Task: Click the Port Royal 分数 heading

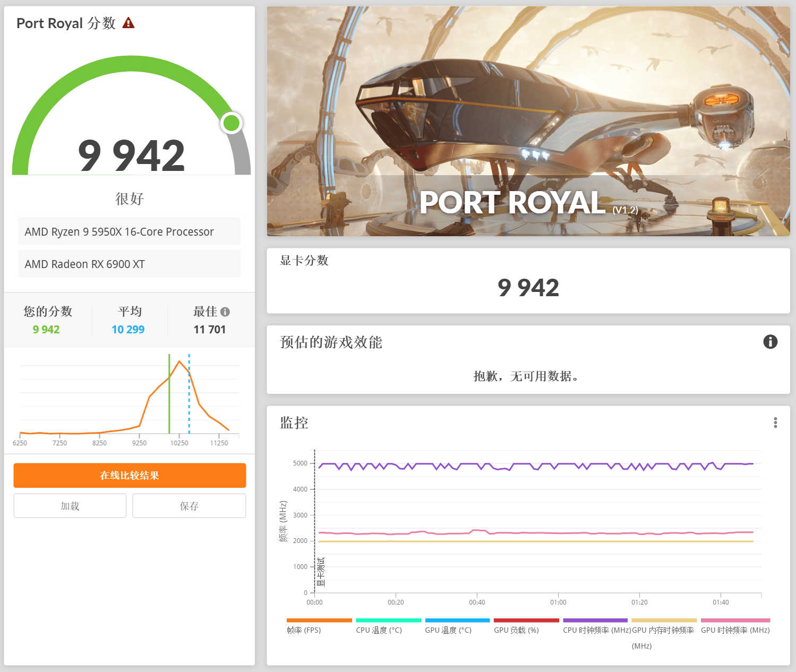Action: [x=66, y=23]
